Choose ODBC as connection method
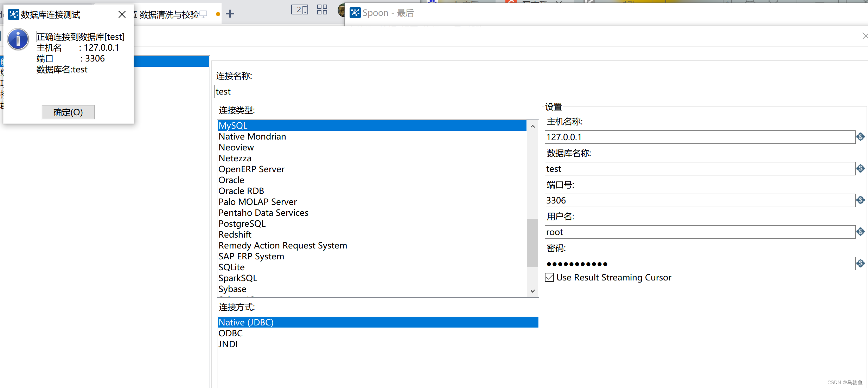The height and width of the screenshot is (388, 868). point(231,334)
